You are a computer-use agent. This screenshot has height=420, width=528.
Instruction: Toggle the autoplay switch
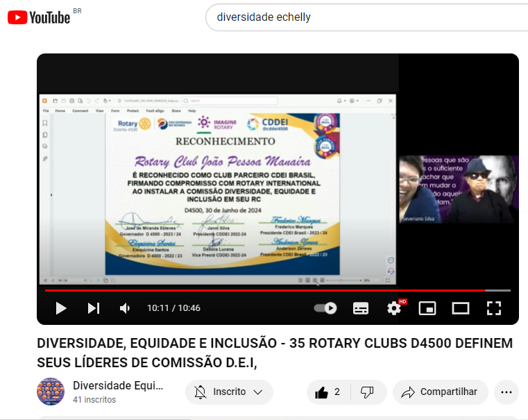point(325,308)
